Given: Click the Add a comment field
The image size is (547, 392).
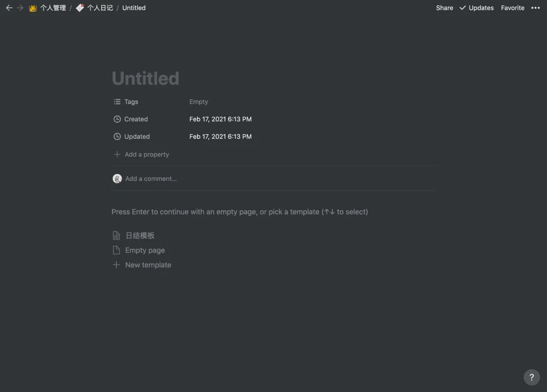Looking at the screenshot, I should tap(151, 179).
